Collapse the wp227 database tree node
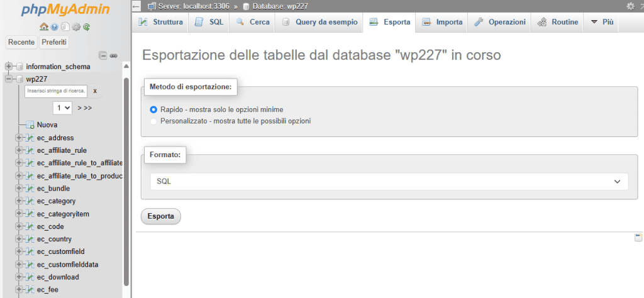Image resolution: width=644 pixels, height=298 pixels. click(8, 79)
